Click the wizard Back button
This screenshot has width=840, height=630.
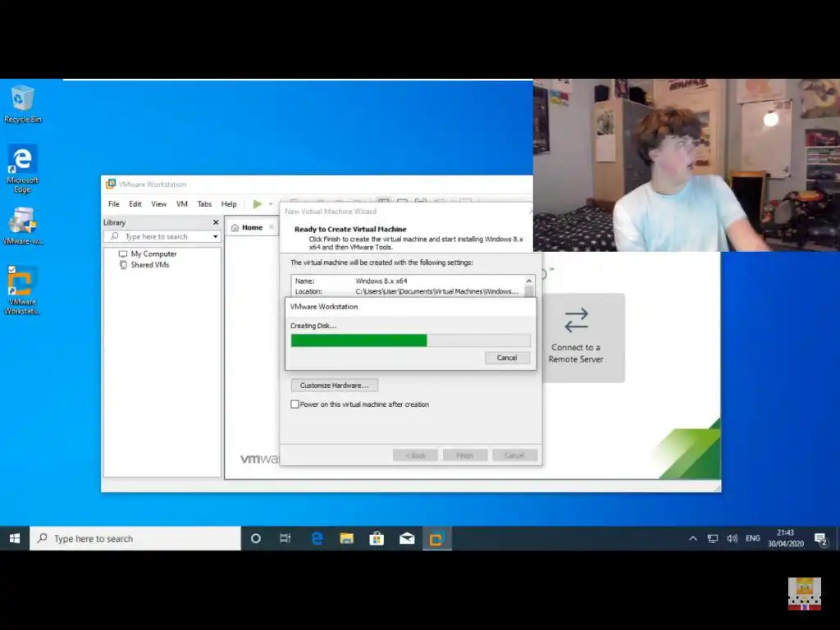415,455
